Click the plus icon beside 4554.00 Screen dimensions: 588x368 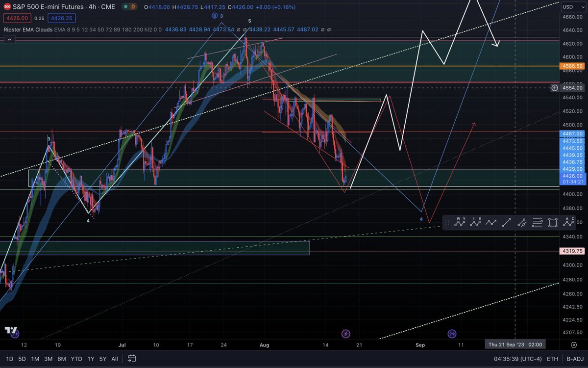coord(554,88)
